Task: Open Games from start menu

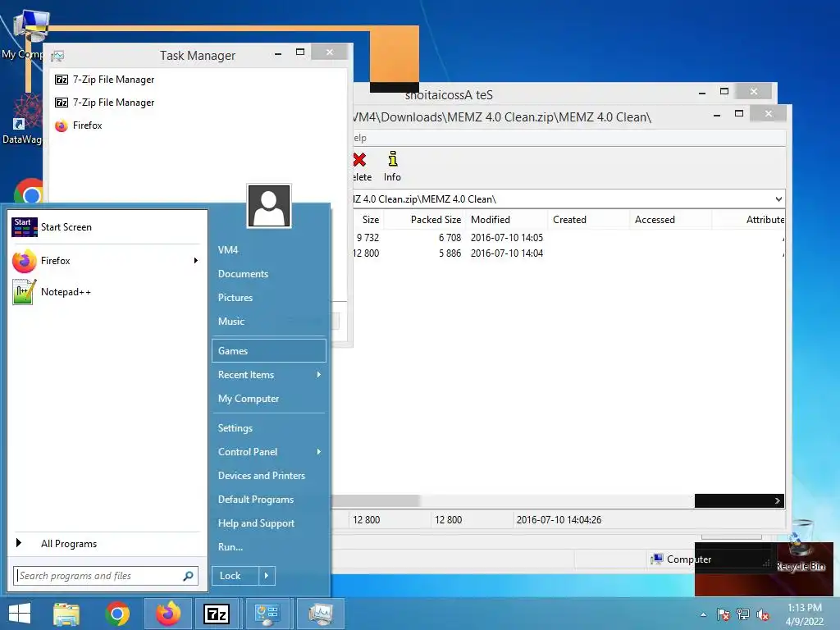Action: coord(268,351)
